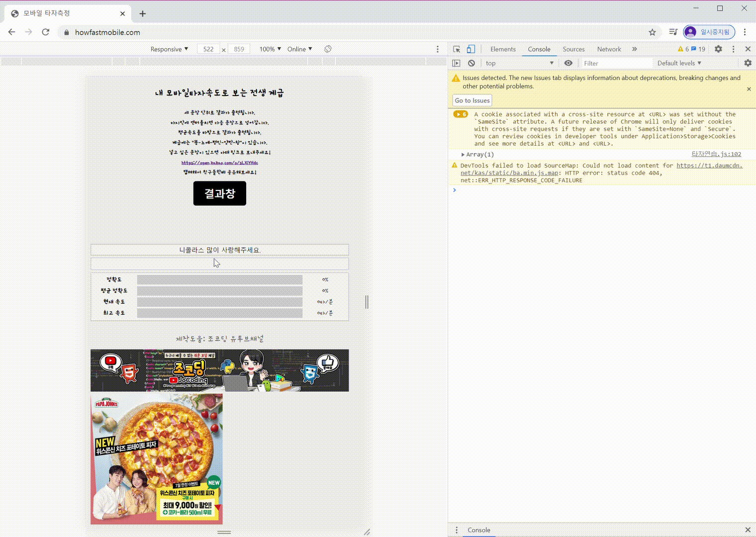Rotate the device viewport orientation
756x537 pixels.
[328, 49]
